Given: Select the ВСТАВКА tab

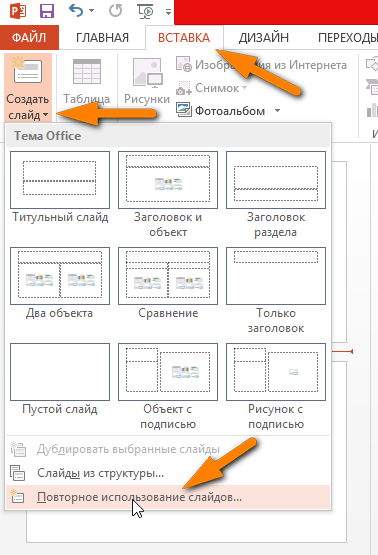Looking at the screenshot, I should coord(184,38).
